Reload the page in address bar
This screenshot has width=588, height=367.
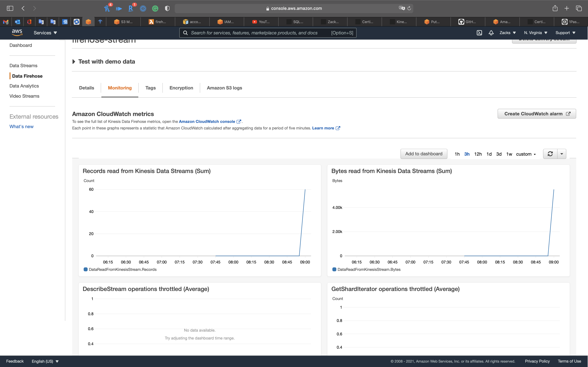[409, 8]
